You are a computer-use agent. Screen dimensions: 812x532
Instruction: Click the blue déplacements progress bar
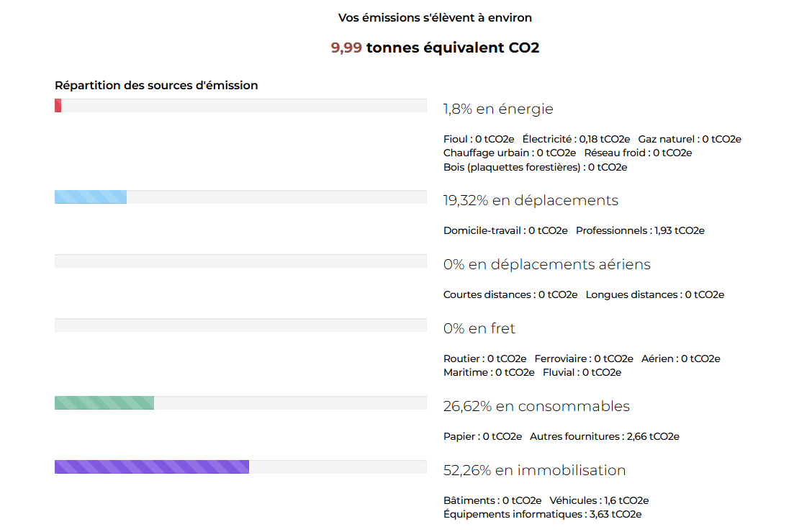91,197
